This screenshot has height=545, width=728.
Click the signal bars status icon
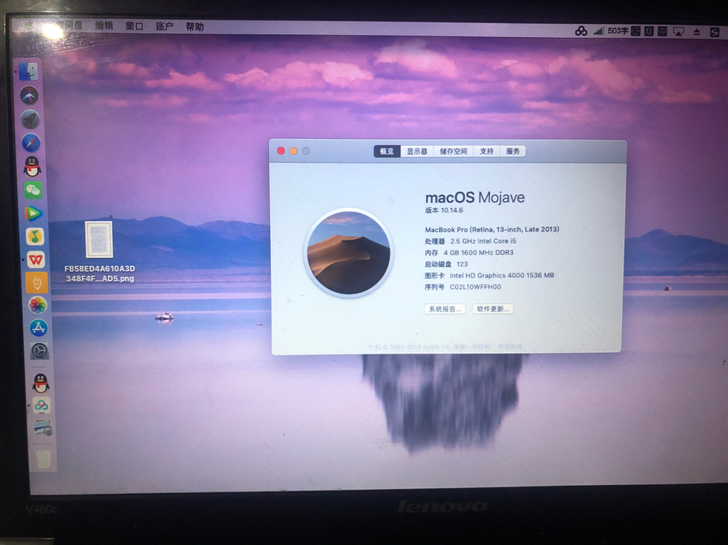pos(599,31)
